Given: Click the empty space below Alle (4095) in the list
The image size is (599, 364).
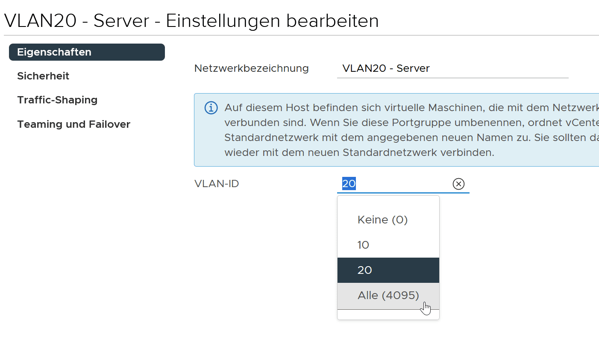Looking at the screenshot, I should tap(388, 314).
